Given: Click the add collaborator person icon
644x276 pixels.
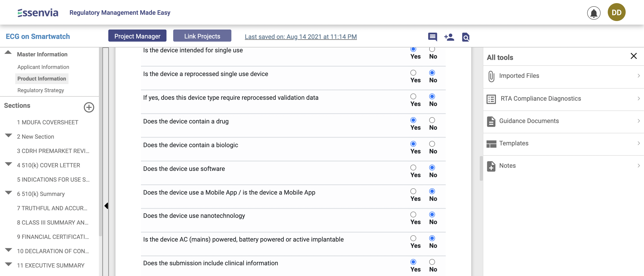Looking at the screenshot, I should tap(449, 37).
